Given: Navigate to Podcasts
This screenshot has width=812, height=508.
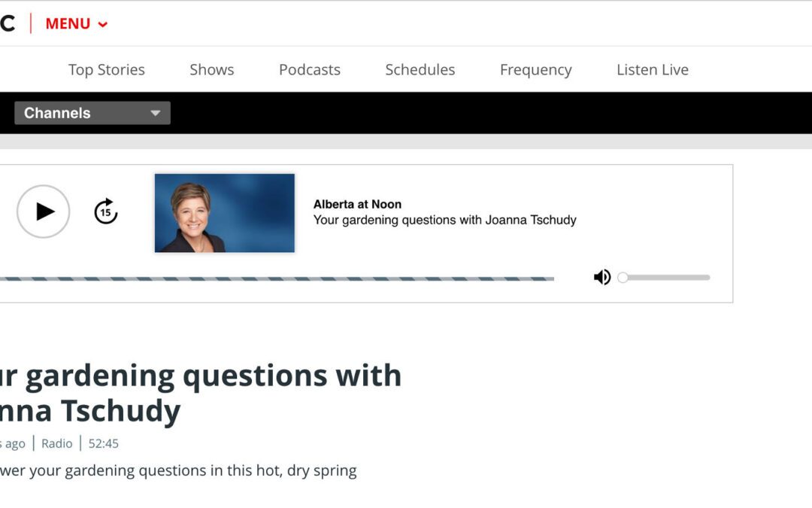Looking at the screenshot, I should (309, 69).
